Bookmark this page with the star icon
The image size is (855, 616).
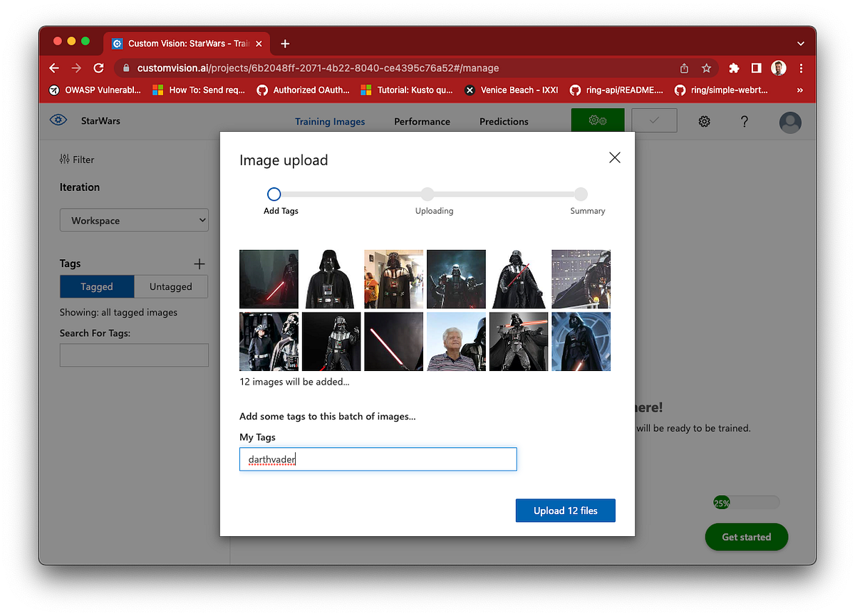click(706, 68)
